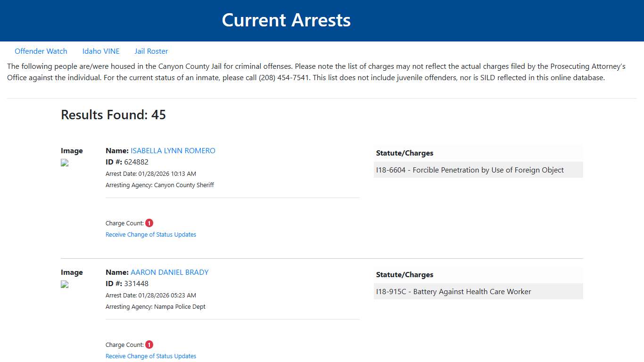Click the Results Found: 45 heading
This screenshot has width=644, height=362.
click(113, 115)
